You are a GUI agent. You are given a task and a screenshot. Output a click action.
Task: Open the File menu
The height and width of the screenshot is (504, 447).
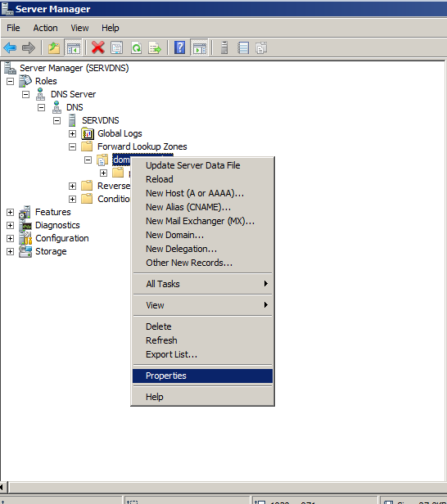coord(13,28)
